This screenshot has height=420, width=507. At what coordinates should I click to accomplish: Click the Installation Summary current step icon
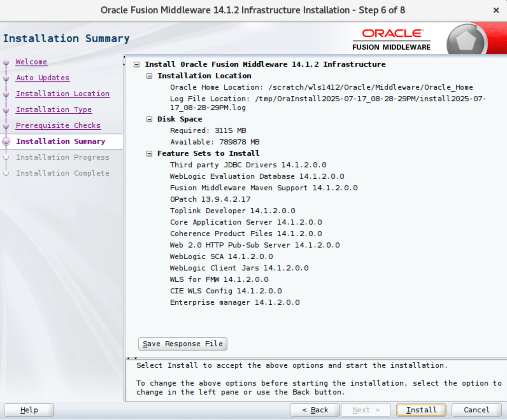coord(6,141)
